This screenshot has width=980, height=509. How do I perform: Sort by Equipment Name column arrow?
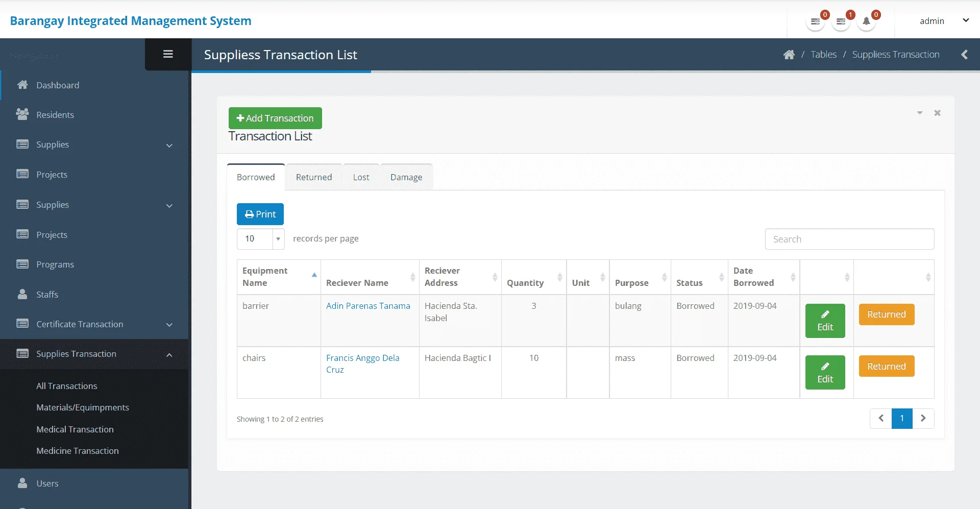[314, 275]
